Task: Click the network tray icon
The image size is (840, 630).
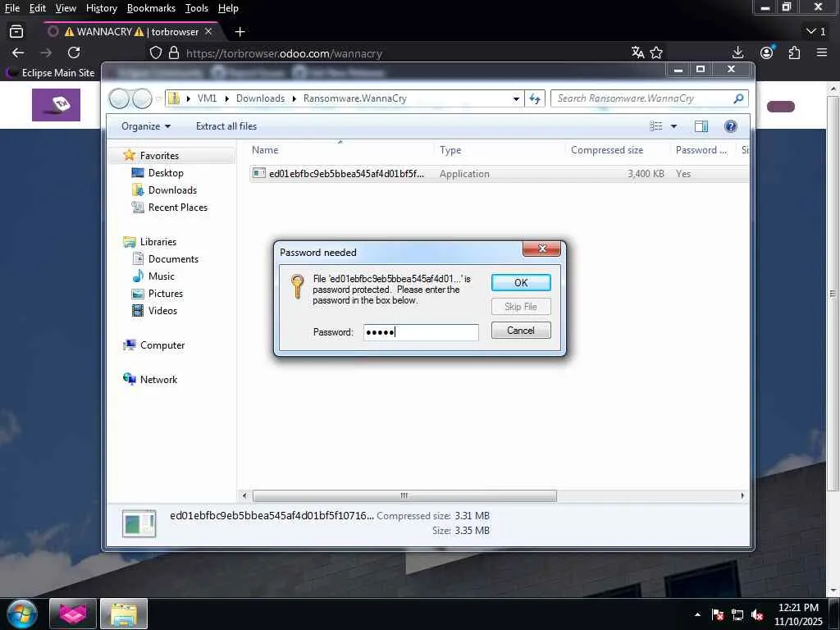Action: (x=737, y=614)
